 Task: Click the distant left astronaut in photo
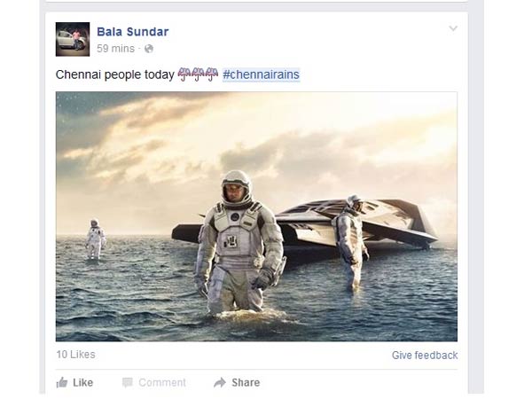click(96, 239)
